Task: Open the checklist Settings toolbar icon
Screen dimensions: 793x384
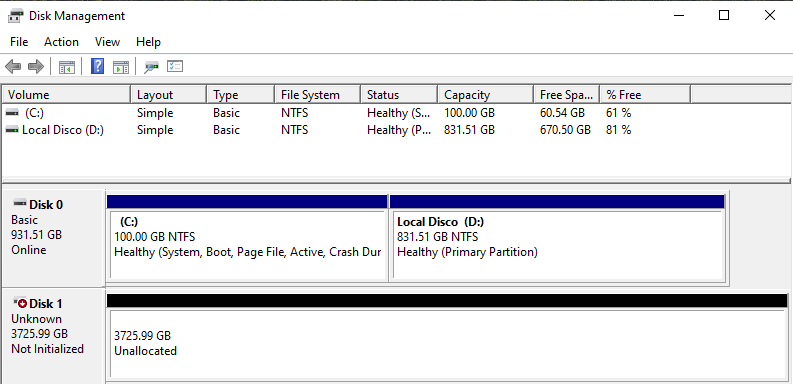Action: pos(175,66)
